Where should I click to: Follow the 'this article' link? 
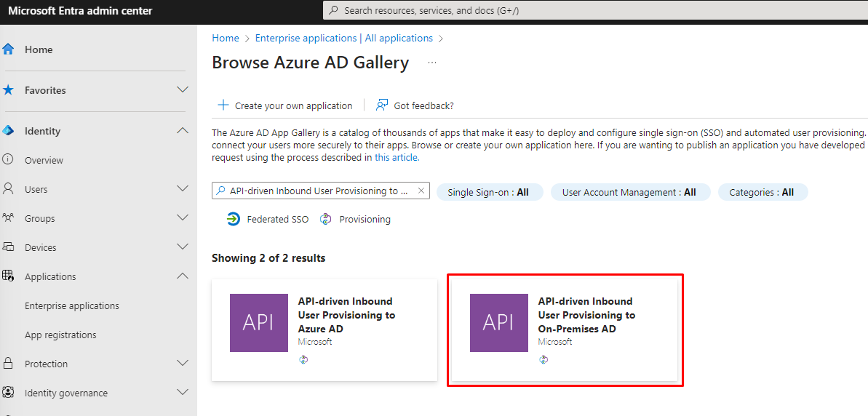pyautogui.click(x=396, y=157)
